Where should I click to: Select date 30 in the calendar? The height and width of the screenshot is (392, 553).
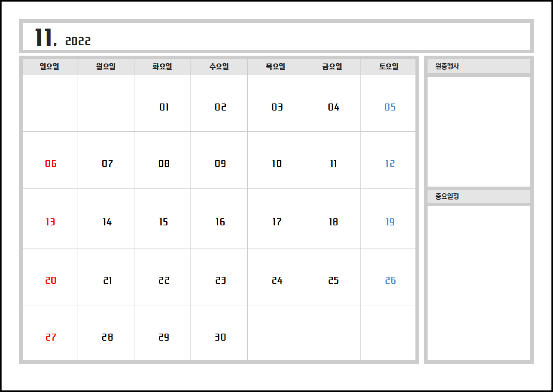[220, 337]
